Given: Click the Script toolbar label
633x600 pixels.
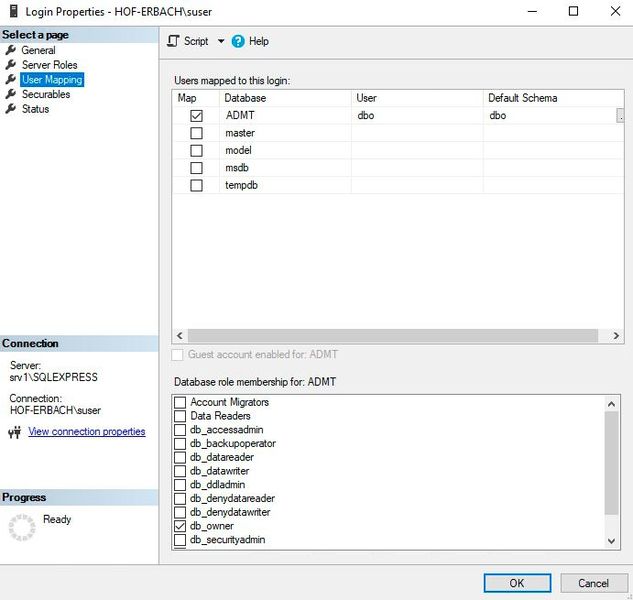Looking at the screenshot, I should (196, 41).
